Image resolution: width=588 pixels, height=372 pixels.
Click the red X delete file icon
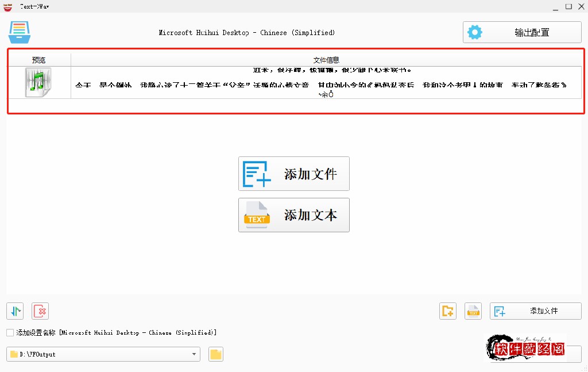[x=40, y=311]
